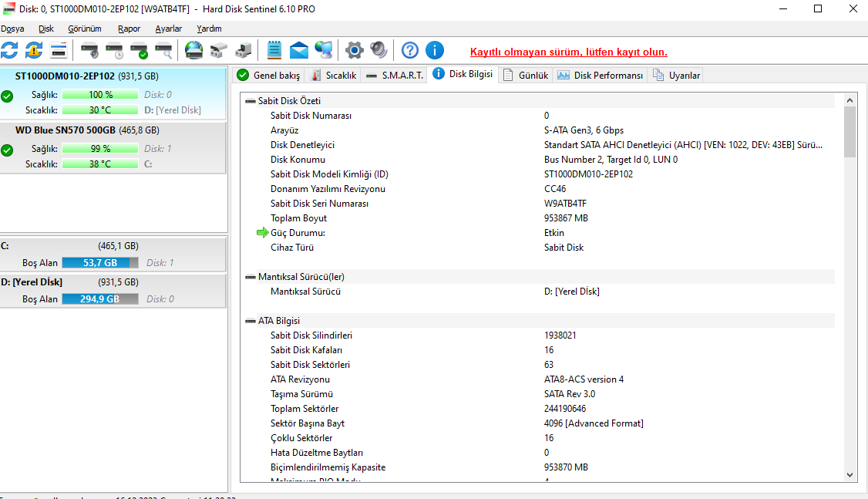Screen dimensions: 868x499
Task: Click the unregistered version registration link
Action: pos(568,52)
